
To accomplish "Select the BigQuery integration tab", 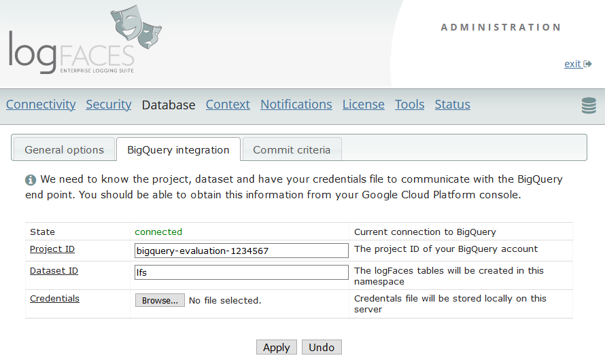I will 178,149.
